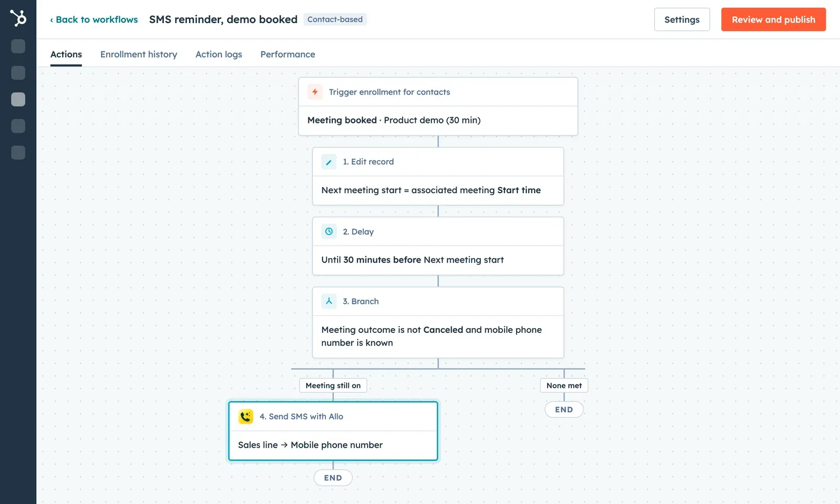Open the 3. Branch step title
Screen dimensions: 840x504
point(361,301)
